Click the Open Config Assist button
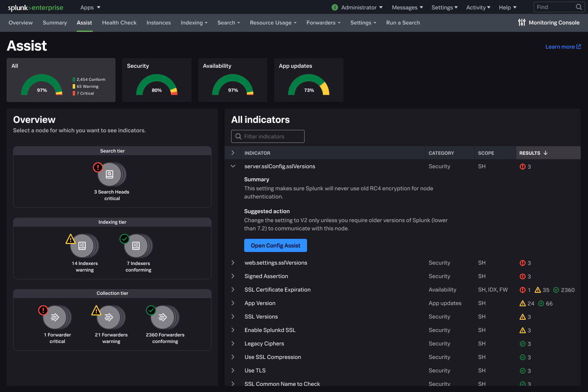588x392 pixels. click(275, 245)
